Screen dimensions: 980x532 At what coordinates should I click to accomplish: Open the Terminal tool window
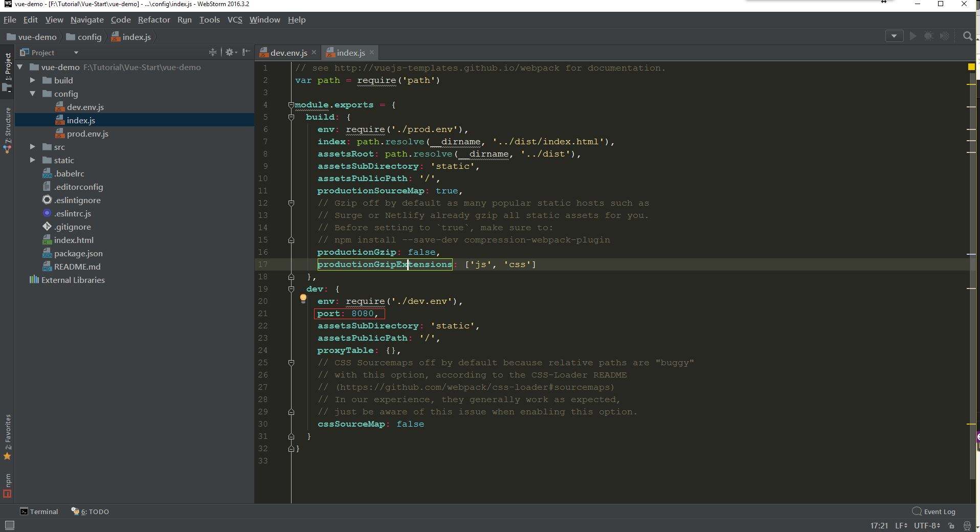[x=39, y=512]
